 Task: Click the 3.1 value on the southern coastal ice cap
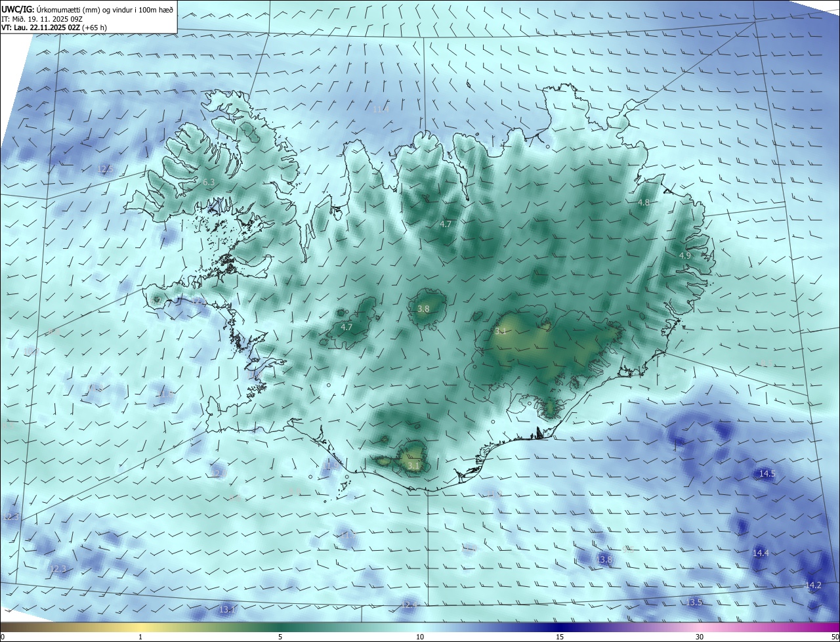[413, 465]
